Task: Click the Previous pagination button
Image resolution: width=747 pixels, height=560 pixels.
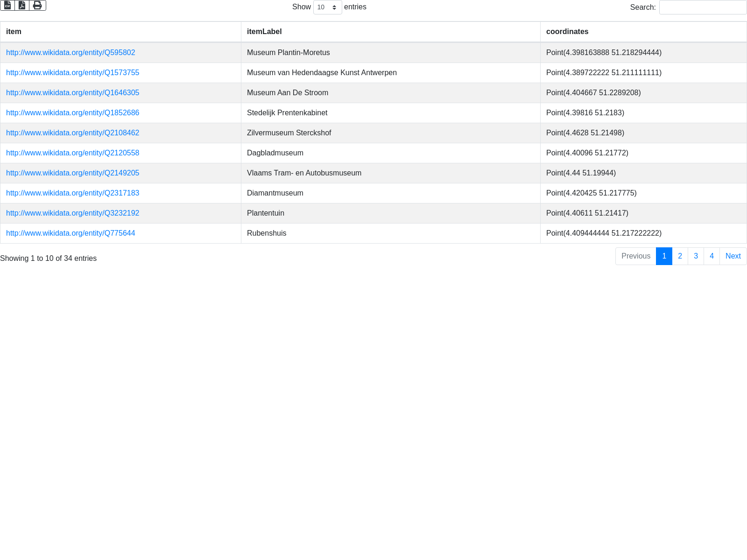Action: tap(635, 256)
